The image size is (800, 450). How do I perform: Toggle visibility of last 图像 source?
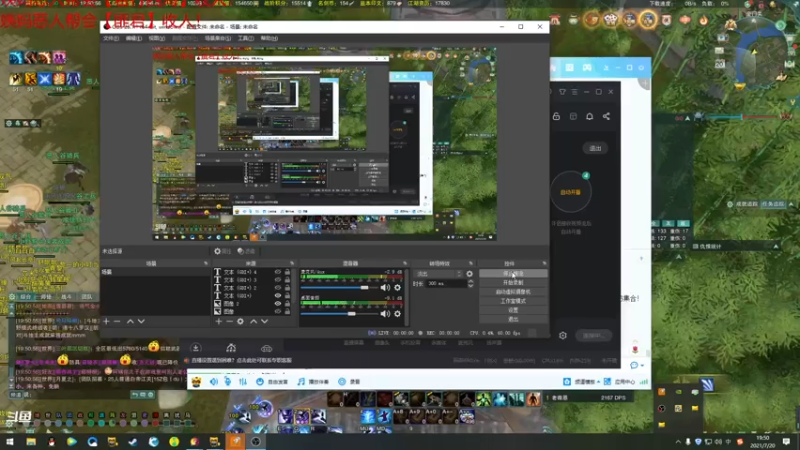coord(278,311)
